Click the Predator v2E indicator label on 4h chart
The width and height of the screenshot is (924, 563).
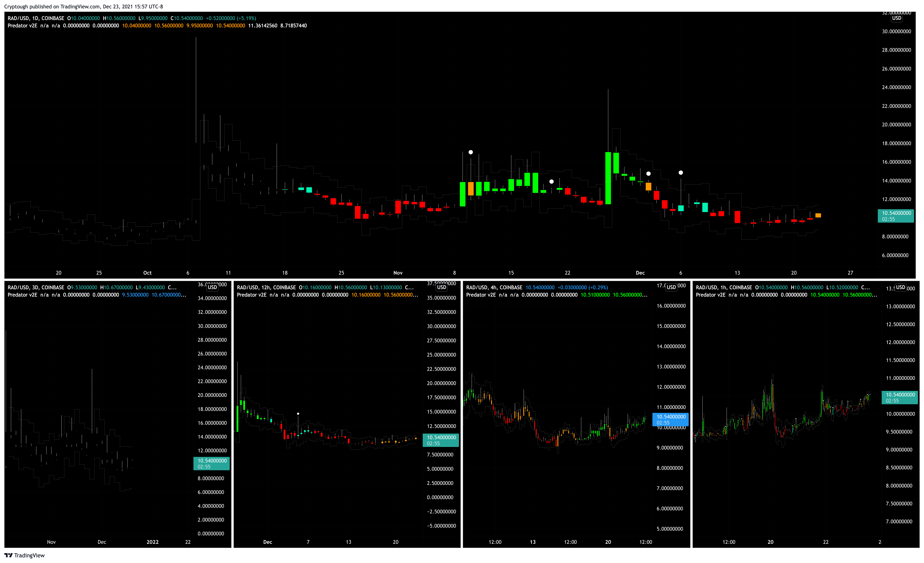point(481,295)
